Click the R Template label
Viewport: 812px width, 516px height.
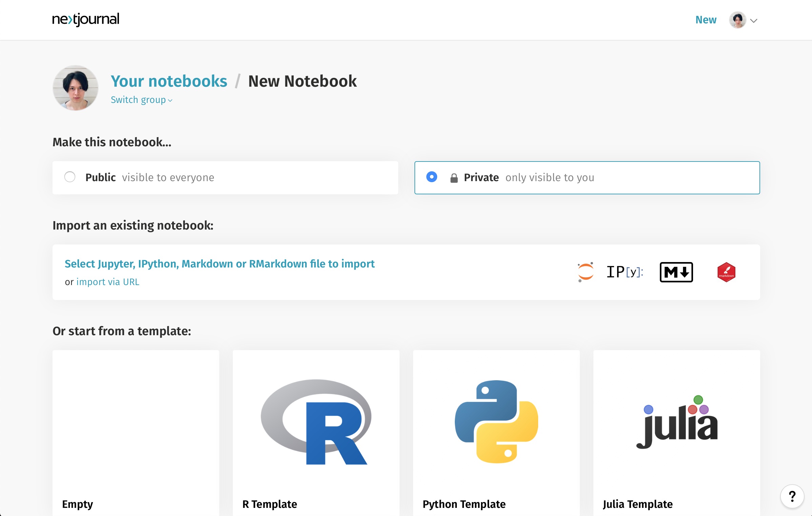pos(269,504)
